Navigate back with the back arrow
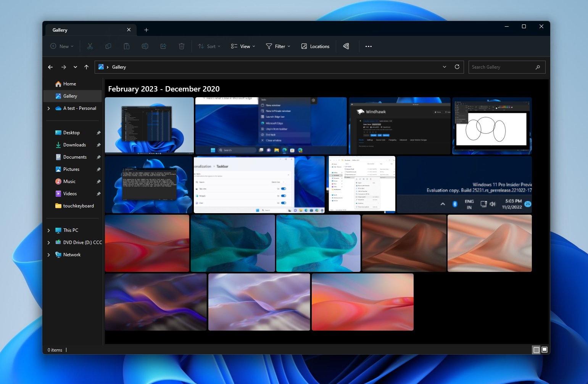 click(x=50, y=67)
